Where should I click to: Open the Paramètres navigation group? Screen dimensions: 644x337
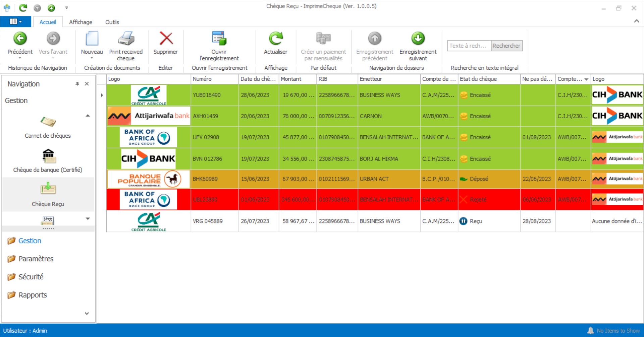(36, 259)
